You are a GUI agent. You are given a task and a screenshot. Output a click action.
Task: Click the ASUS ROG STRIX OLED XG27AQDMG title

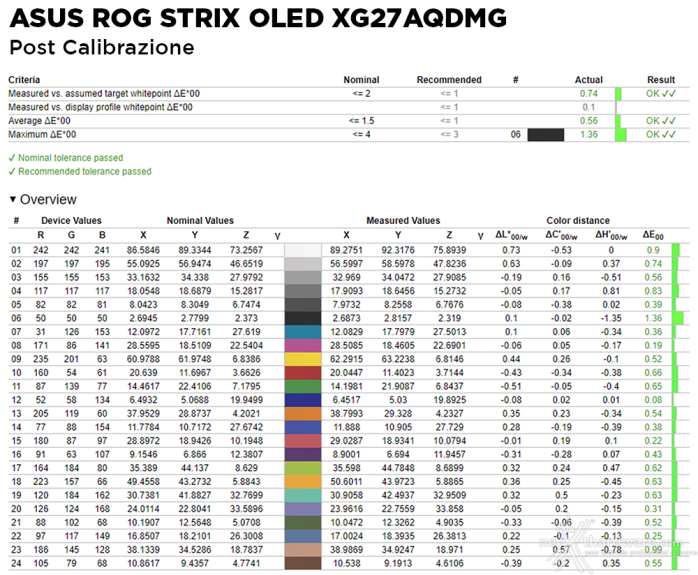tap(258, 18)
